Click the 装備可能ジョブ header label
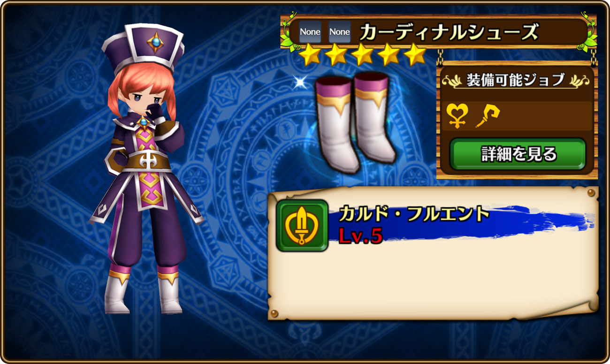610x364 pixels. tap(515, 80)
